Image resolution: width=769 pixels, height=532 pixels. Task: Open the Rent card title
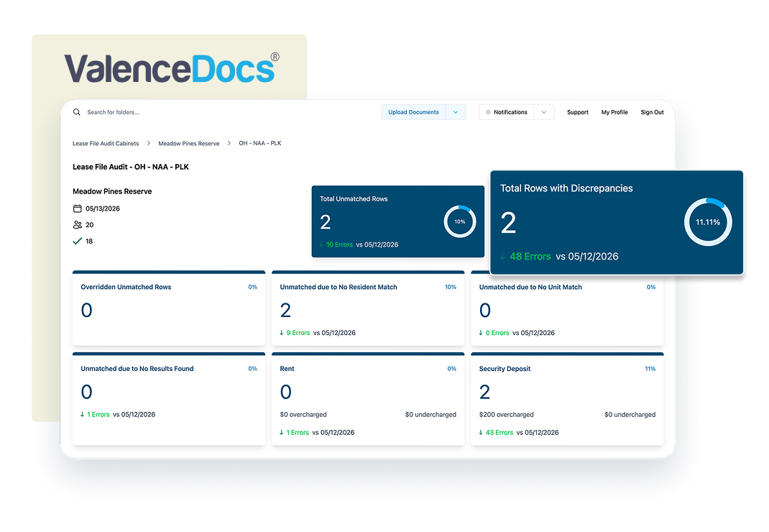pyautogui.click(x=287, y=369)
